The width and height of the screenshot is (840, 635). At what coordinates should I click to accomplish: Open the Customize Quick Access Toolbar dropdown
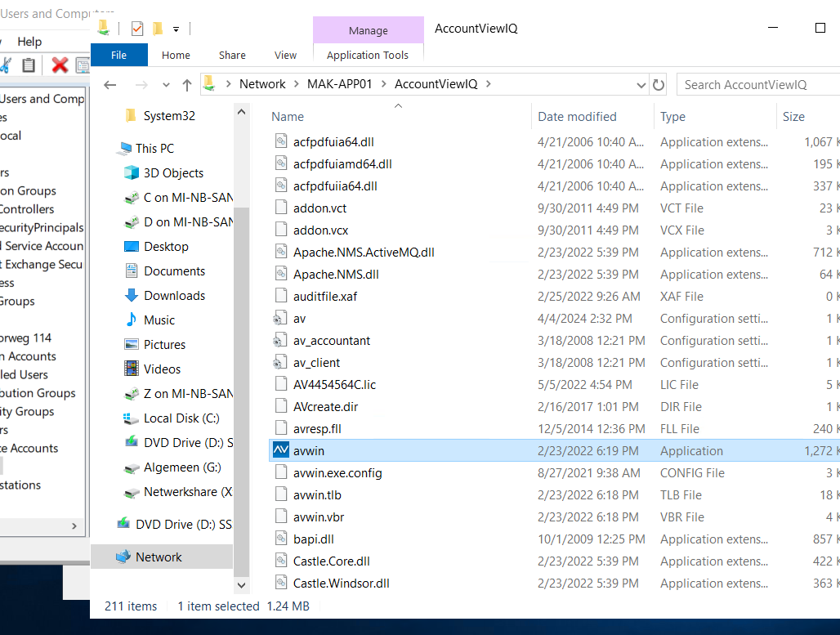pos(176,29)
